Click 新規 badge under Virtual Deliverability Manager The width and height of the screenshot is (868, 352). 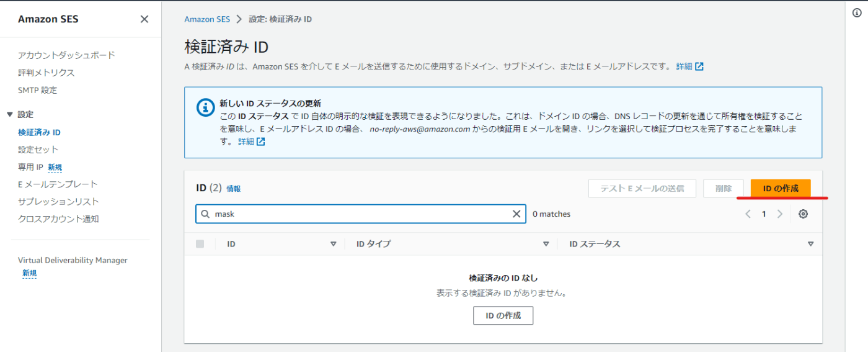(30, 273)
